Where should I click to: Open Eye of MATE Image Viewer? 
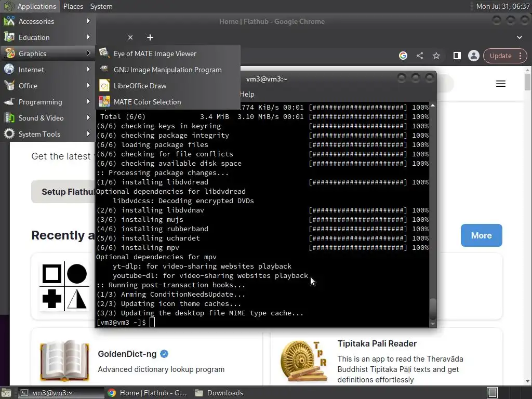coord(168,54)
